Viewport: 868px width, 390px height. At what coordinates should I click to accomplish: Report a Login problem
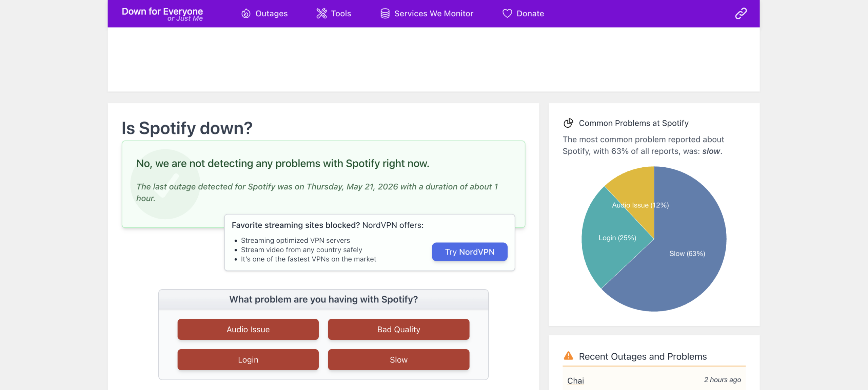click(248, 360)
